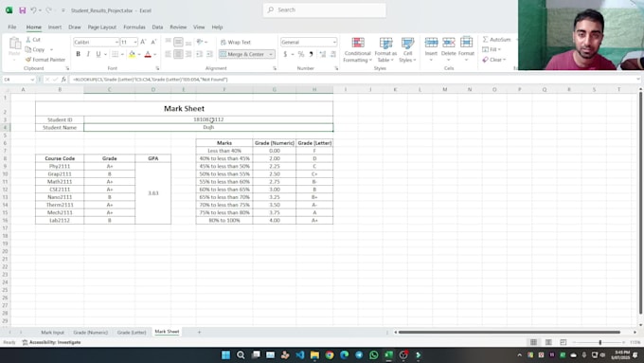
Task: Click the Orientation text angle icon
Action: tap(200, 42)
